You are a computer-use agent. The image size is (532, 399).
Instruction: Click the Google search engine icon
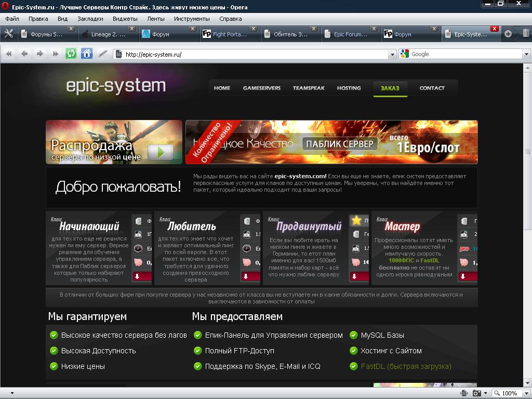404,54
